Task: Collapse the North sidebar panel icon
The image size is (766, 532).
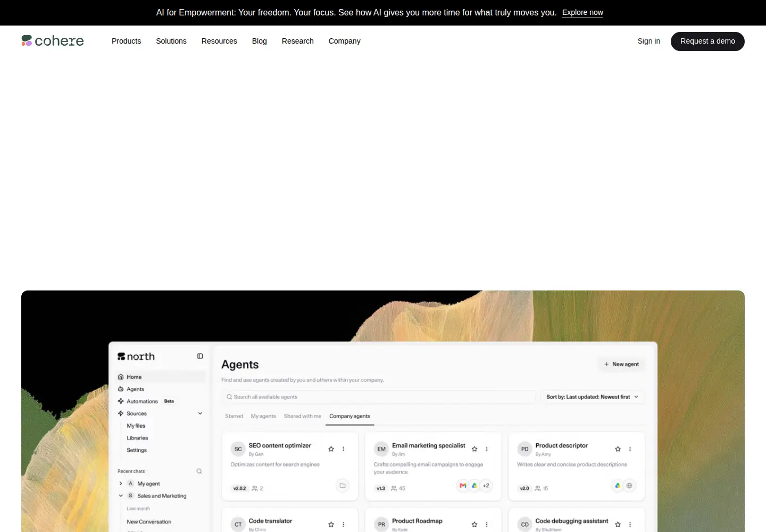Action: (x=200, y=356)
